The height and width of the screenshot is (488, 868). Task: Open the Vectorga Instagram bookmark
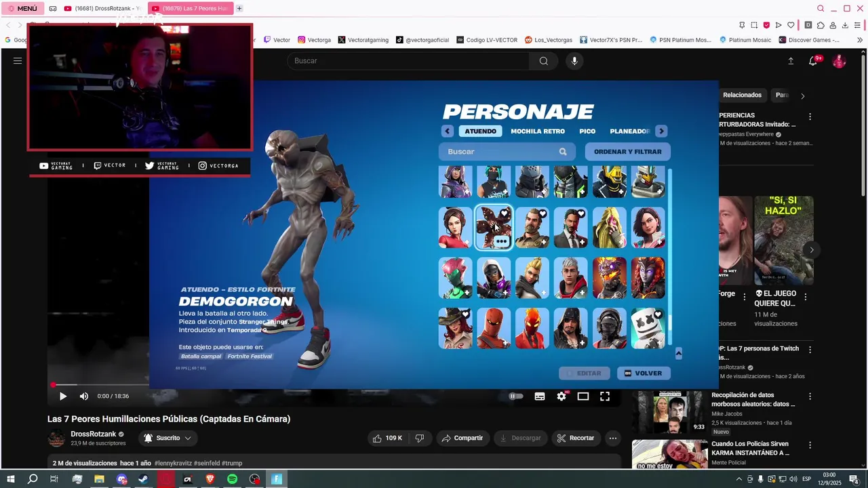coord(315,40)
